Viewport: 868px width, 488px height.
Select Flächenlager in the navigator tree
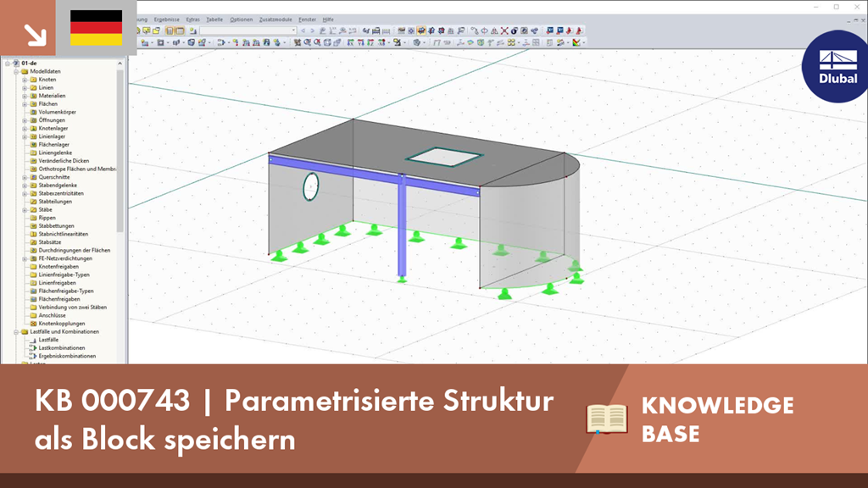point(53,144)
